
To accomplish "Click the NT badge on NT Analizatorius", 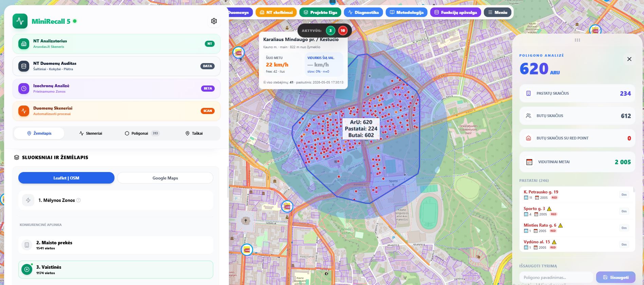I will click(210, 44).
